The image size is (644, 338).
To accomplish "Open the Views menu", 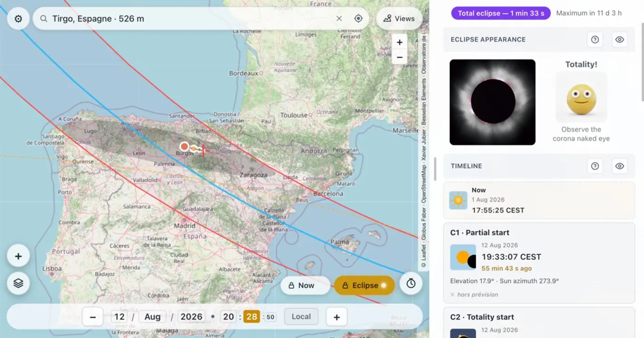I will tap(399, 18).
